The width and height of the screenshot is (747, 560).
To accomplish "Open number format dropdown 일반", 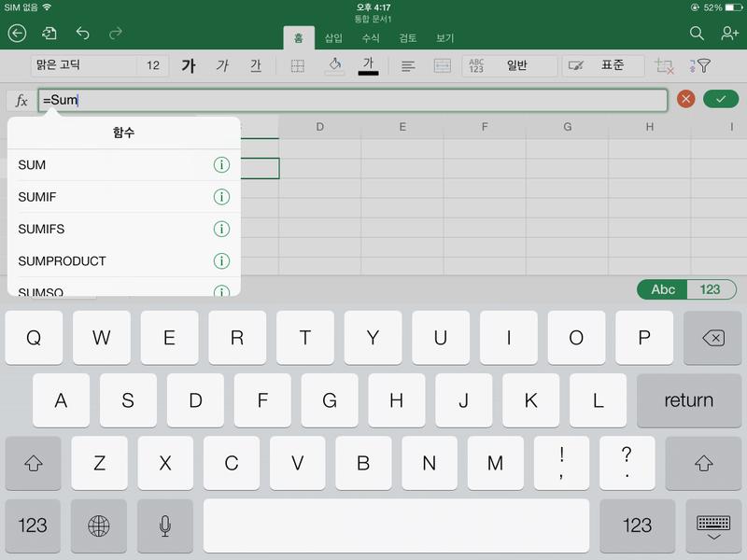I will (521, 66).
